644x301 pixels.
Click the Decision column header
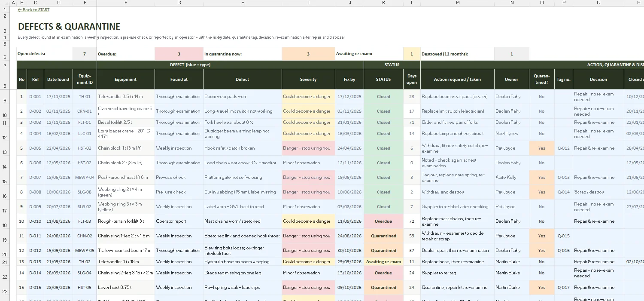point(598,80)
